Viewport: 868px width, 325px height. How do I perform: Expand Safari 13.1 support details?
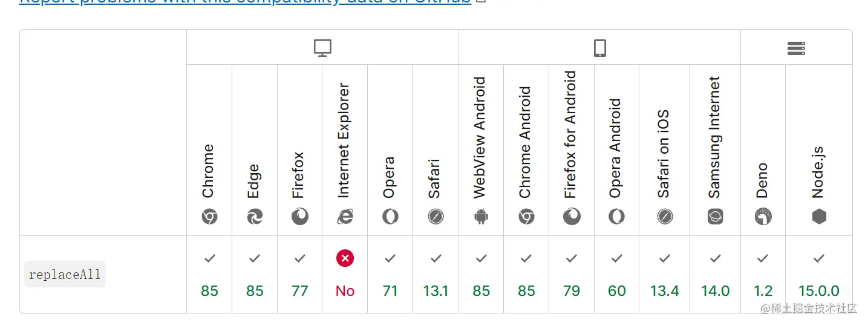click(x=436, y=275)
